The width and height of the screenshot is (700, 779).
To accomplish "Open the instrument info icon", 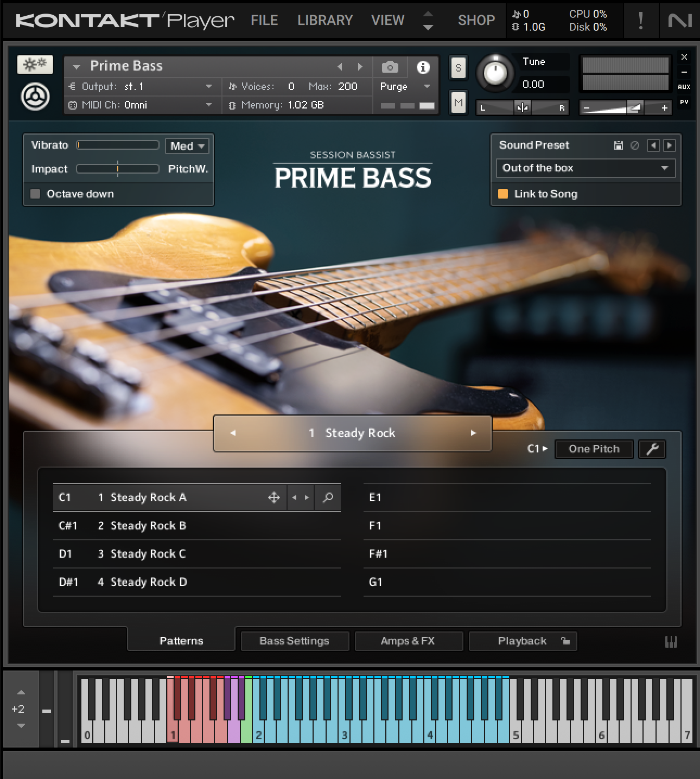I will tap(423, 67).
